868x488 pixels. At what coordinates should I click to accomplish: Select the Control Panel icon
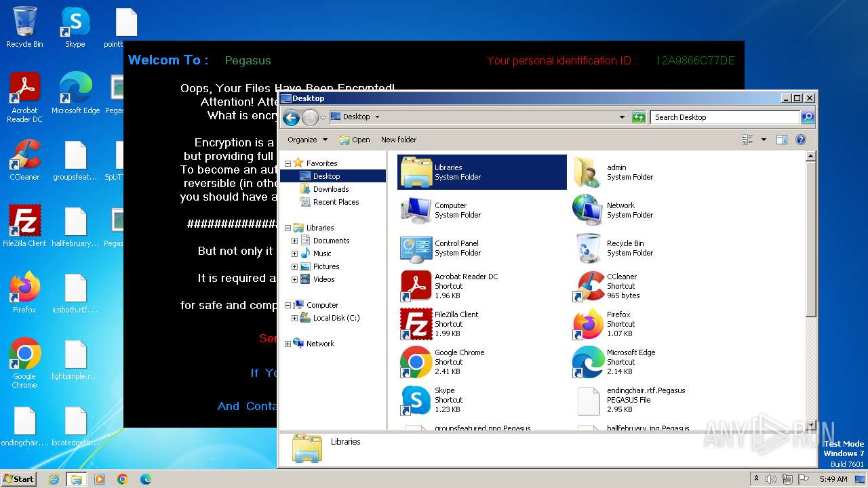pyautogui.click(x=416, y=248)
